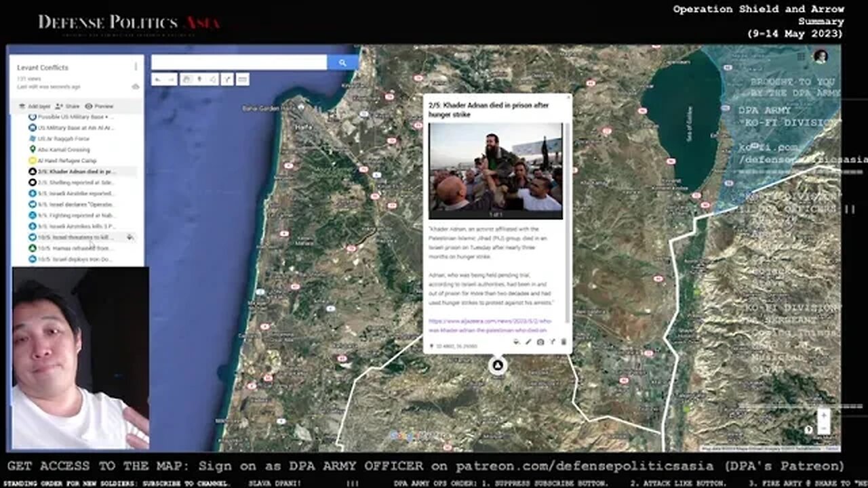Click the Undo arrow in map toolbar
868x488 pixels.
157,79
